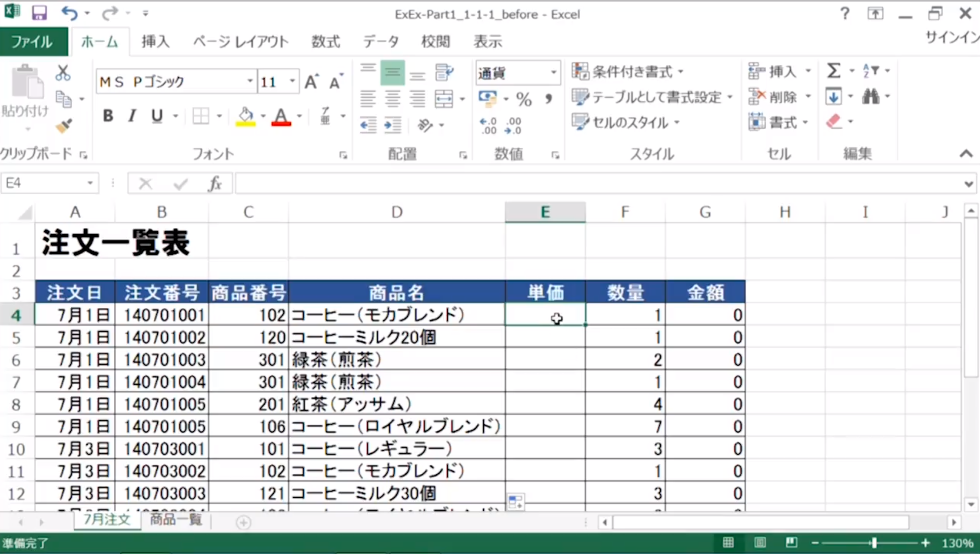Viewport: 980px width, 554px height.
Task: Click the Percent Style icon
Action: pos(524,99)
